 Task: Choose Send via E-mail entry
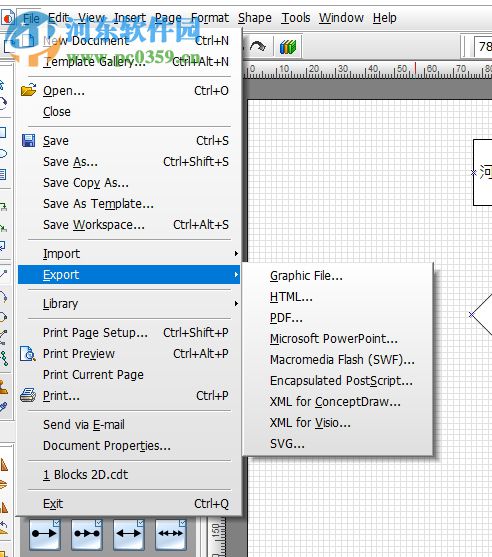click(x=129, y=424)
